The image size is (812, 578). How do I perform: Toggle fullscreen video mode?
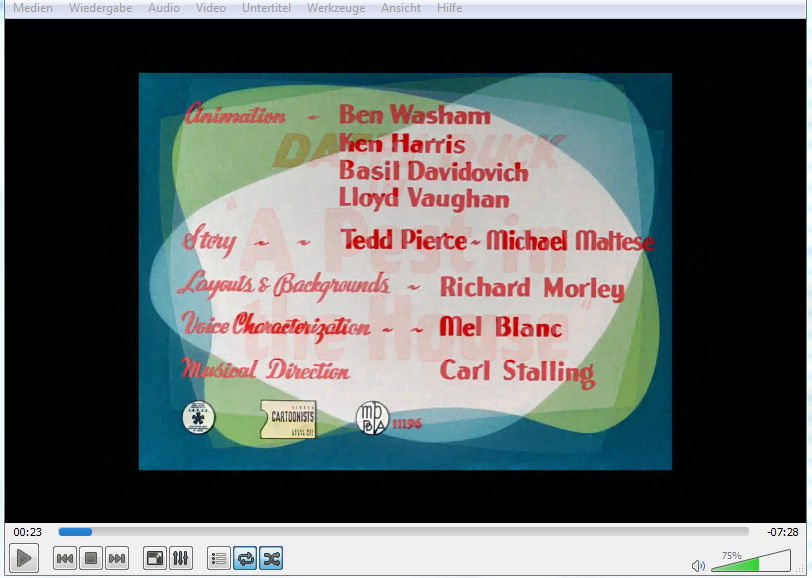point(155,558)
